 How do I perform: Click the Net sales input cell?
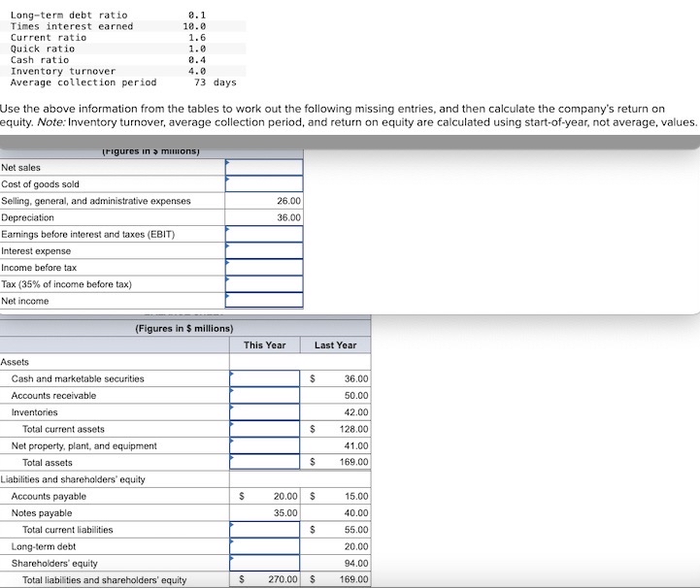tap(264, 167)
